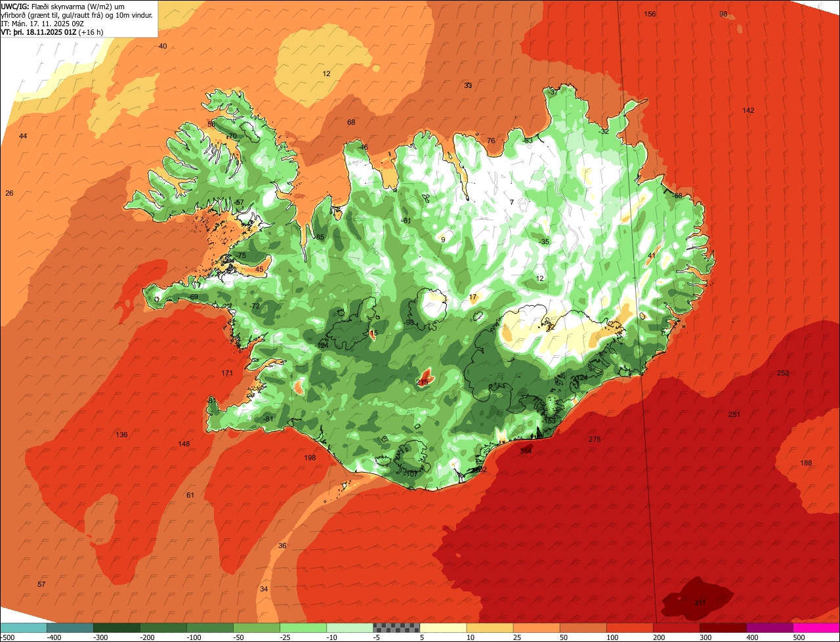Click the map value 17
The image size is (840, 642).
pos(473,297)
